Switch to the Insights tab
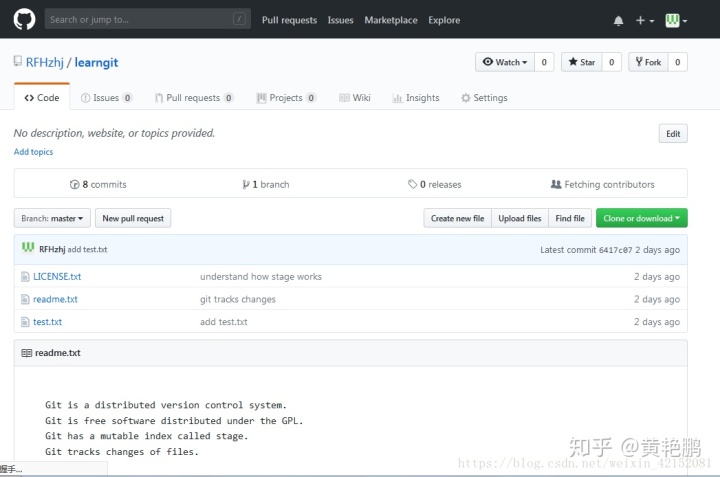 coord(416,98)
